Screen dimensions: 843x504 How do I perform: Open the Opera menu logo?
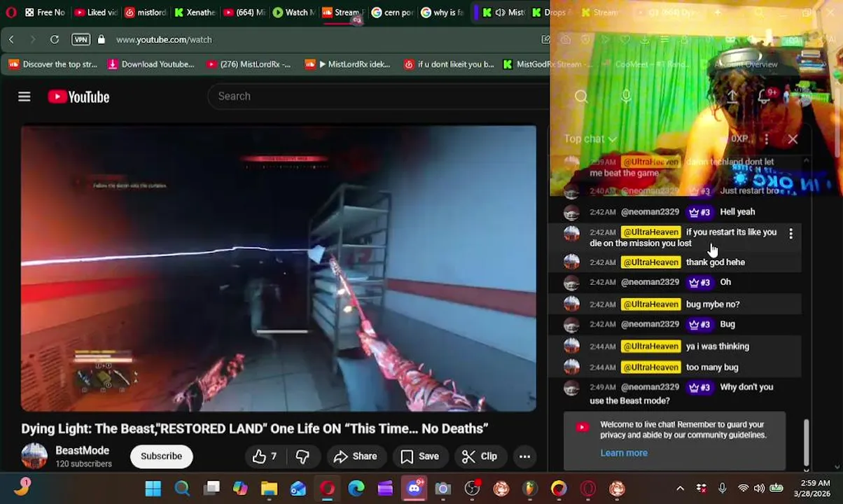[x=11, y=12]
